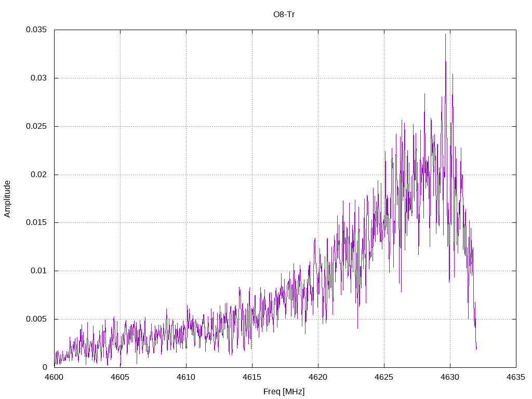Click the 0.025 y-axis tick label
This screenshot has width=532, height=399.
click(36, 126)
